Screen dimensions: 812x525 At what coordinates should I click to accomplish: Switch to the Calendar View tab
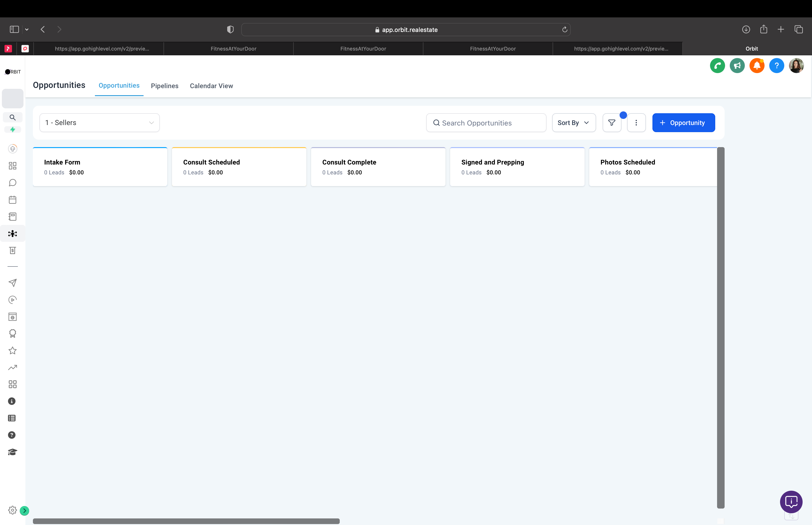pos(211,86)
